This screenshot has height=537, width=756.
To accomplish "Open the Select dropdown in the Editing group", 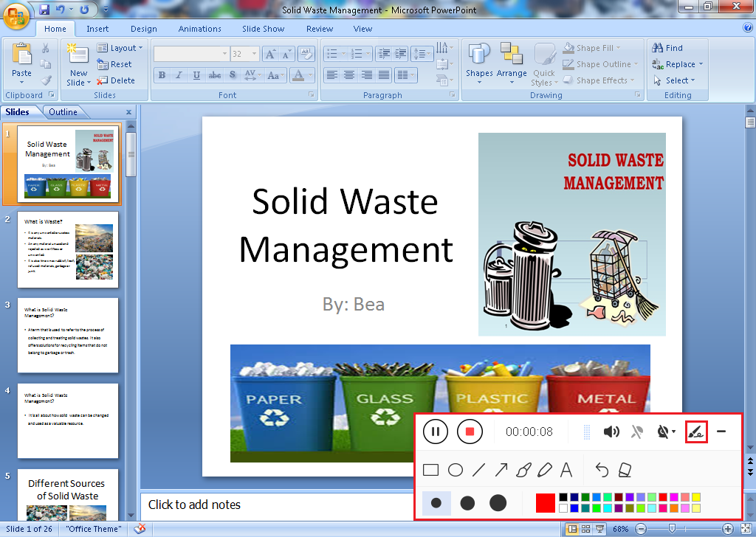I will [x=674, y=80].
